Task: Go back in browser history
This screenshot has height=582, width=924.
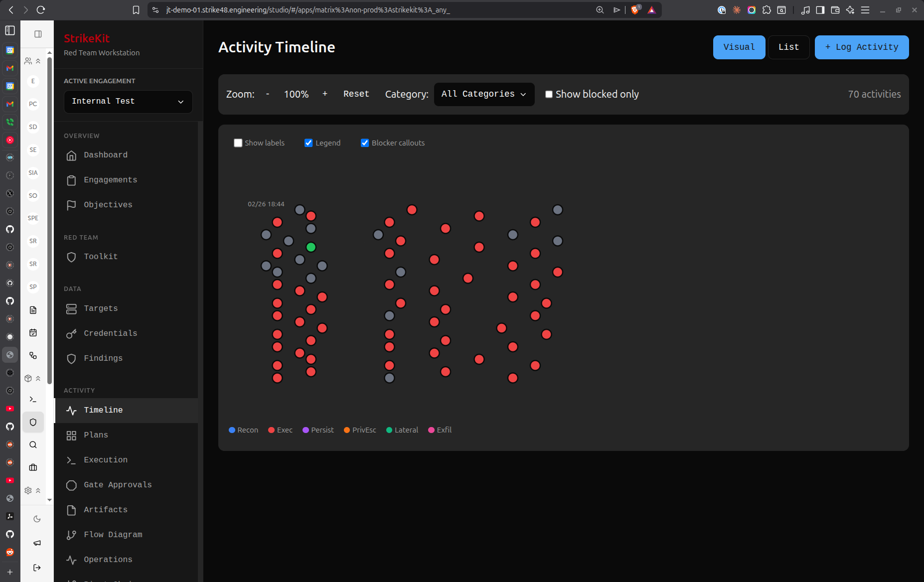Action: click(11, 10)
